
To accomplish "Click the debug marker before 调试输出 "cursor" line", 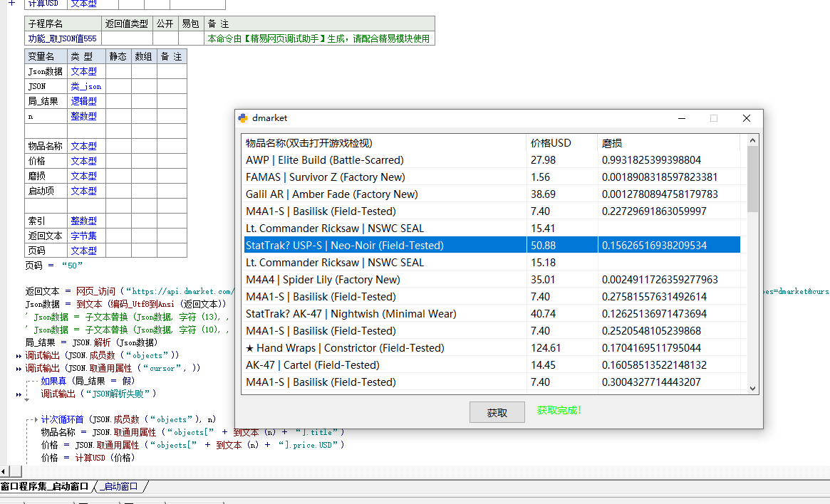I will pos(19,369).
